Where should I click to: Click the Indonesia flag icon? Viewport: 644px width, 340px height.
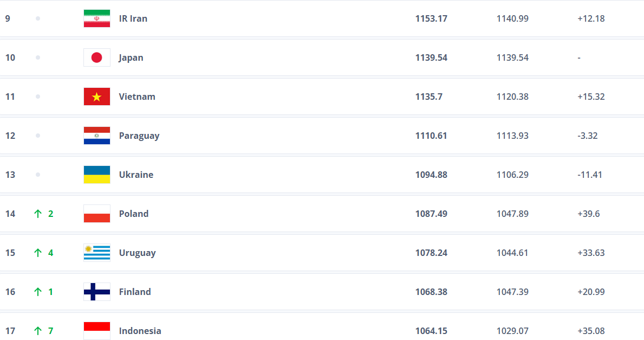pyautogui.click(x=97, y=330)
